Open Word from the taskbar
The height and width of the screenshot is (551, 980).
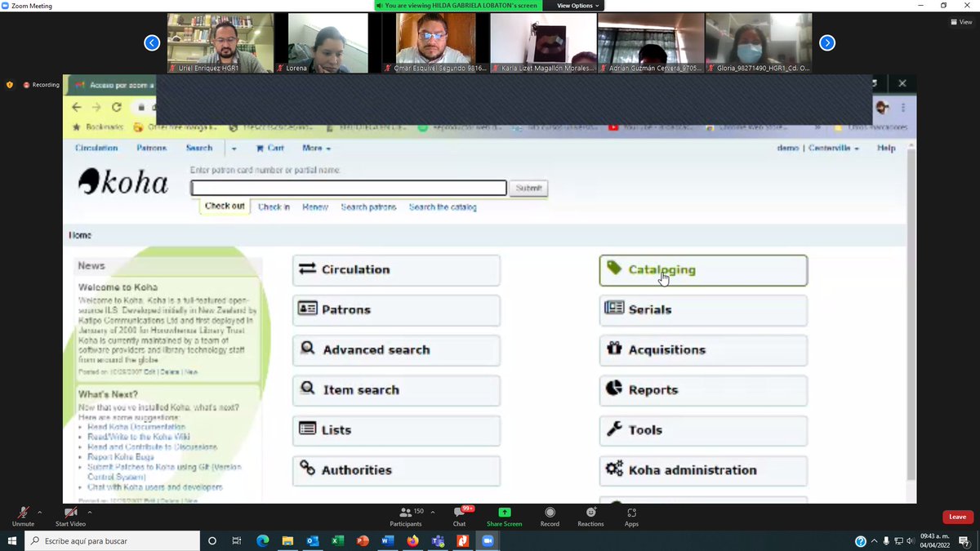[387, 540]
